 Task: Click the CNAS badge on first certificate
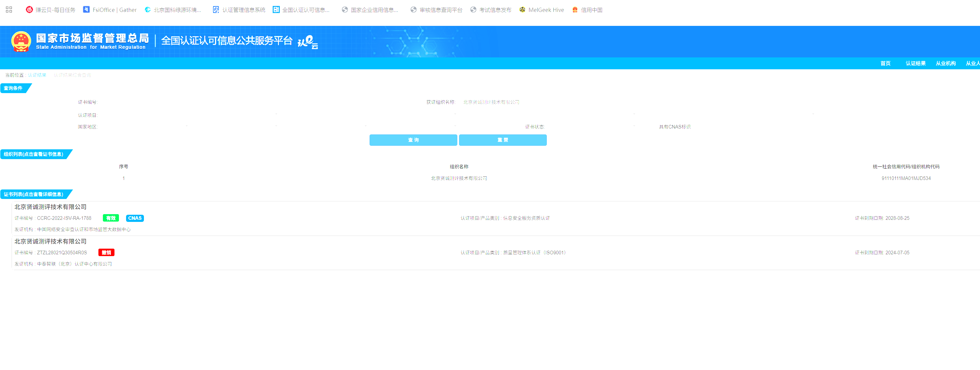pos(135,218)
